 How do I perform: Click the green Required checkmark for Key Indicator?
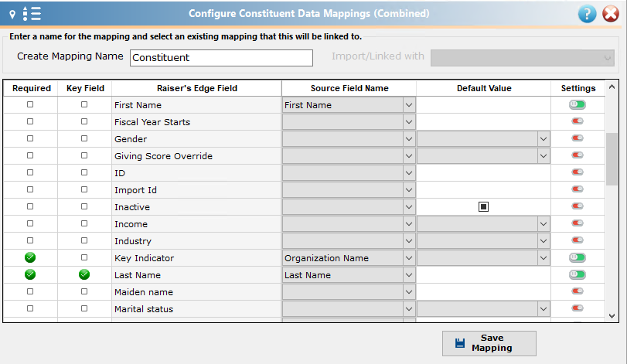(30, 257)
